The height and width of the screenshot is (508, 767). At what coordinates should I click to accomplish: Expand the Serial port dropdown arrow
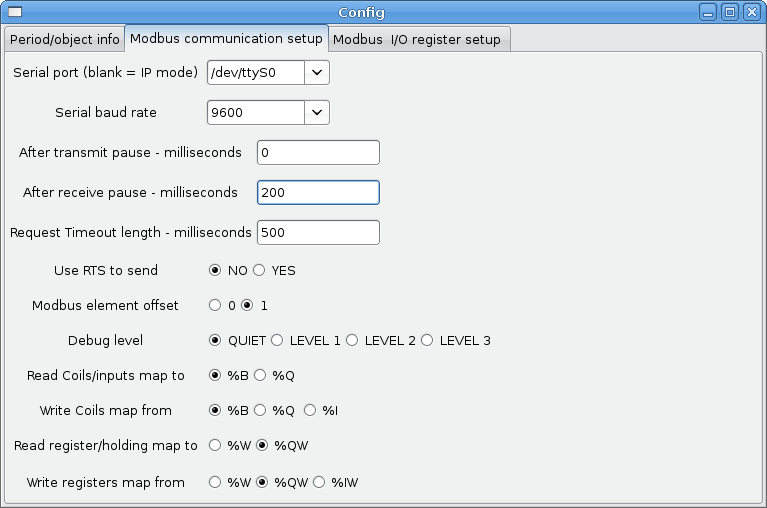(317, 73)
